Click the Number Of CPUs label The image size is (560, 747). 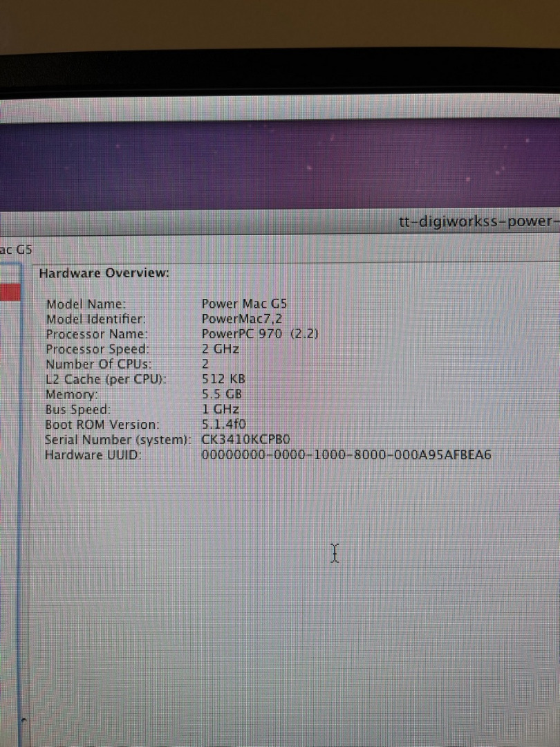pyautogui.click(x=99, y=365)
